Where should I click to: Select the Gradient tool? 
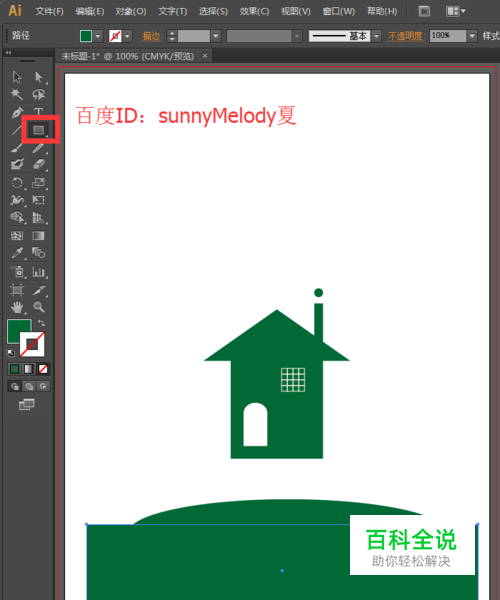point(38,235)
